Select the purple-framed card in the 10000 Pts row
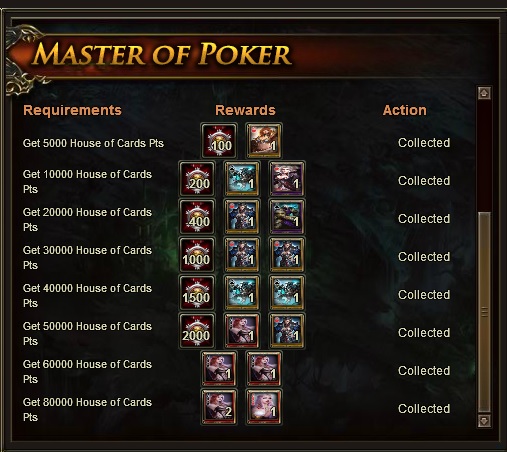Screen dimensions: 507x452 [x=286, y=178]
